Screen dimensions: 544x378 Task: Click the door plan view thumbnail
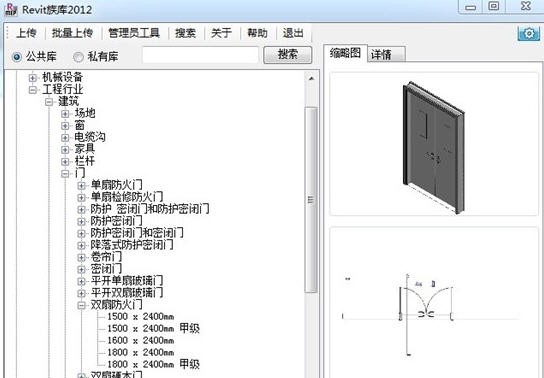(434, 303)
